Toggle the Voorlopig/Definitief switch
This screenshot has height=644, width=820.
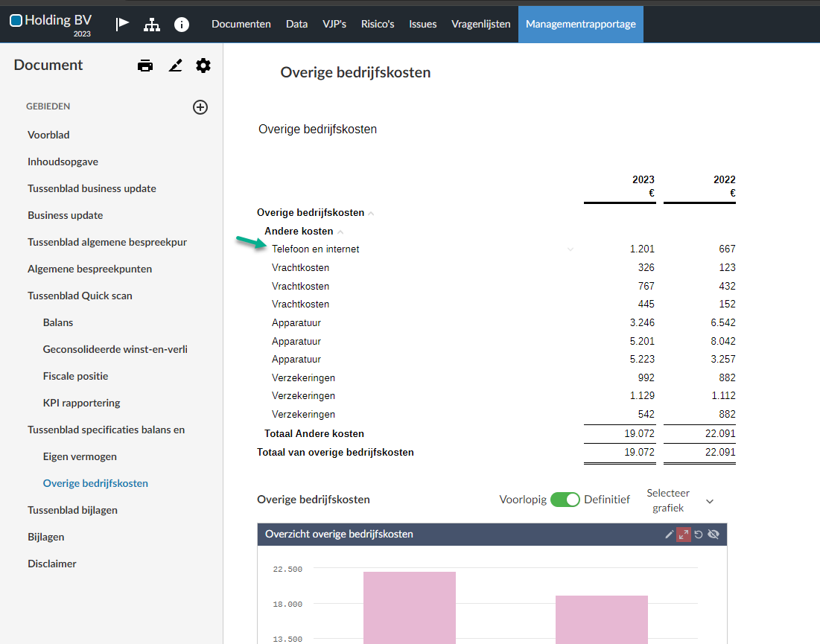pyautogui.click(x=565, y=500)
